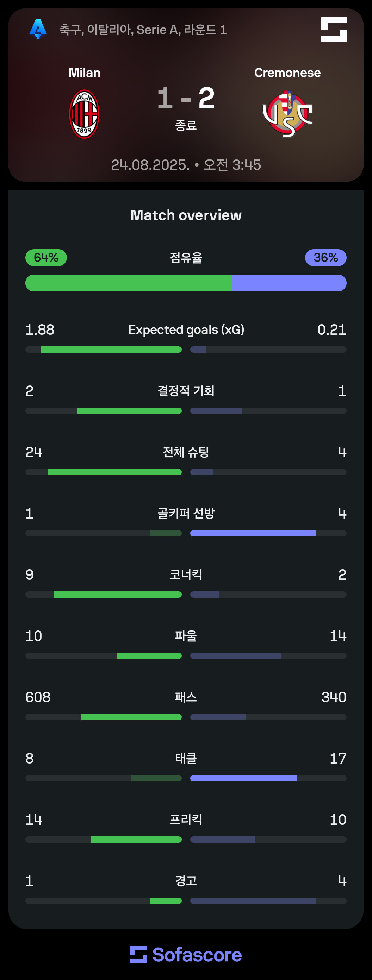The width and height of the screenshot is (372, 980).
Task: Click the Cremonese club crest
Action: pos(287,113)
